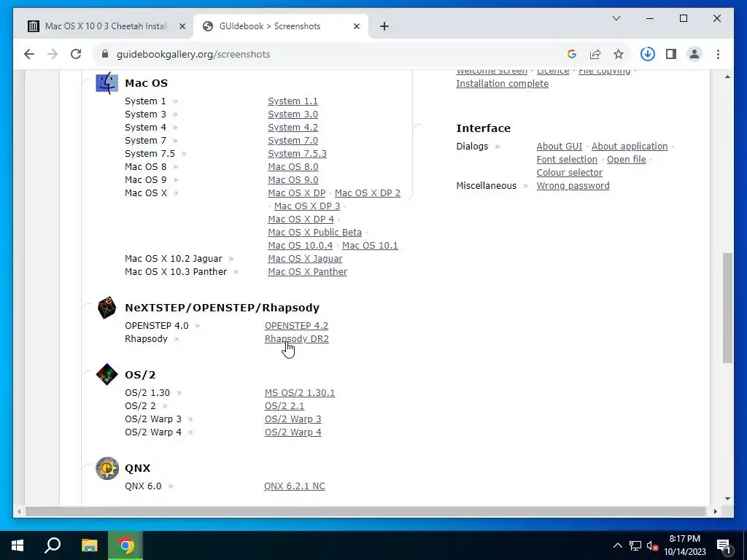The width and height of the screenshot is (747, 560).
Task: Go back with the browser back arrow
Action: tap(29, 54)
